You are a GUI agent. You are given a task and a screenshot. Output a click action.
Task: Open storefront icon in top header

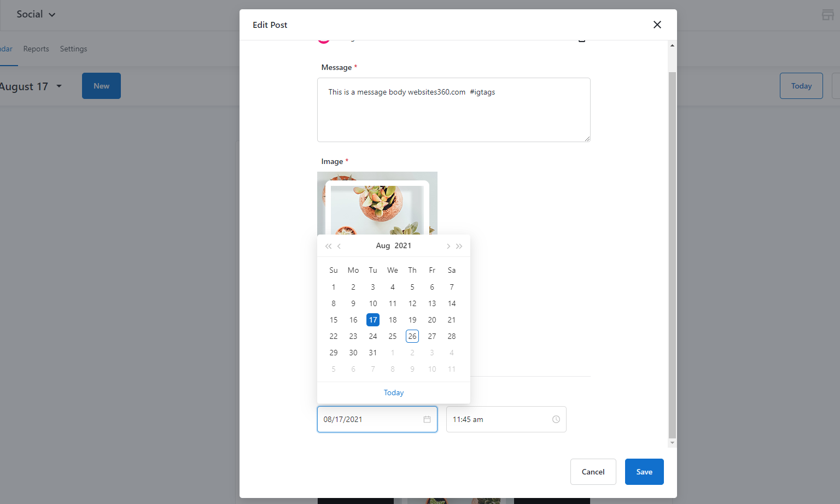pyautogui.click(x=828, y=15)
